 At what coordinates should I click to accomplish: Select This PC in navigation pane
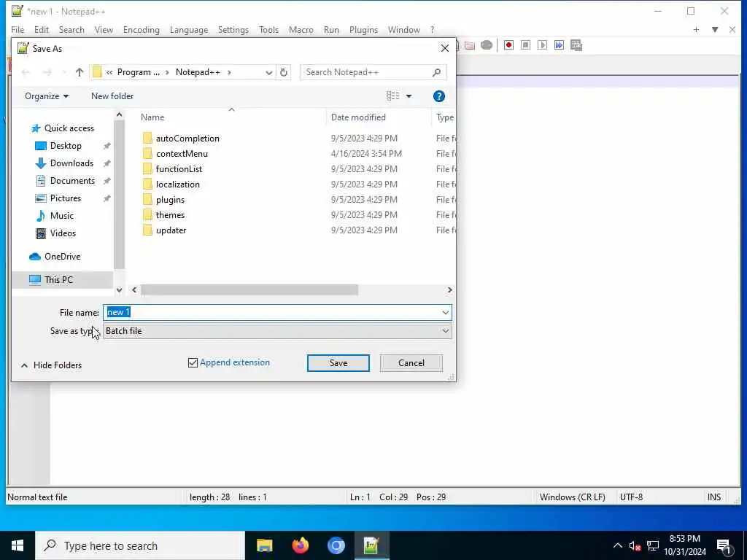tap(58, 280)
